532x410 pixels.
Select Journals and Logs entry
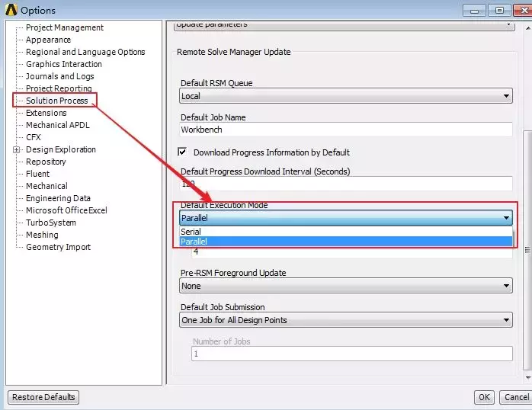coord(59,76)
